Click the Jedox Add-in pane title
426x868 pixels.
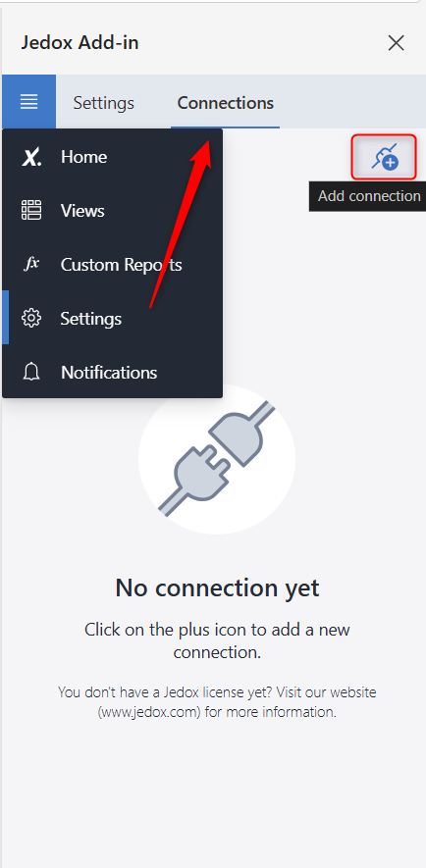tap(80, 42)
